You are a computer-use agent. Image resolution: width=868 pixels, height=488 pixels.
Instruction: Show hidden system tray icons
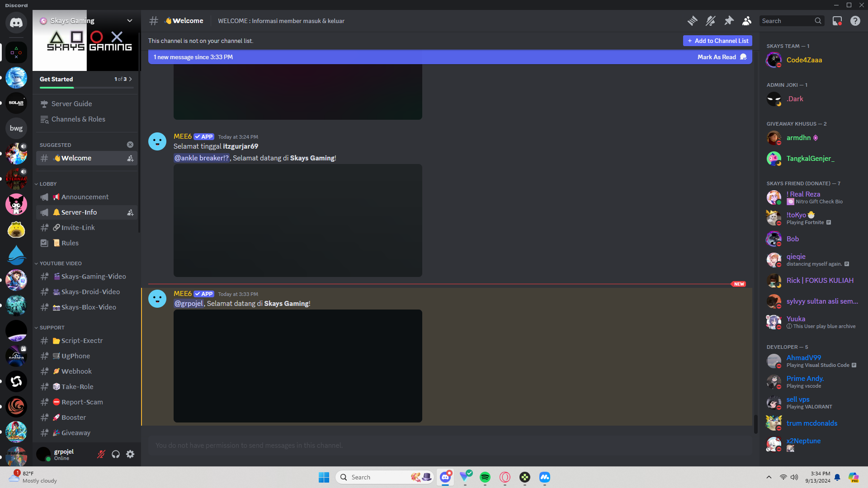point(769,477)
